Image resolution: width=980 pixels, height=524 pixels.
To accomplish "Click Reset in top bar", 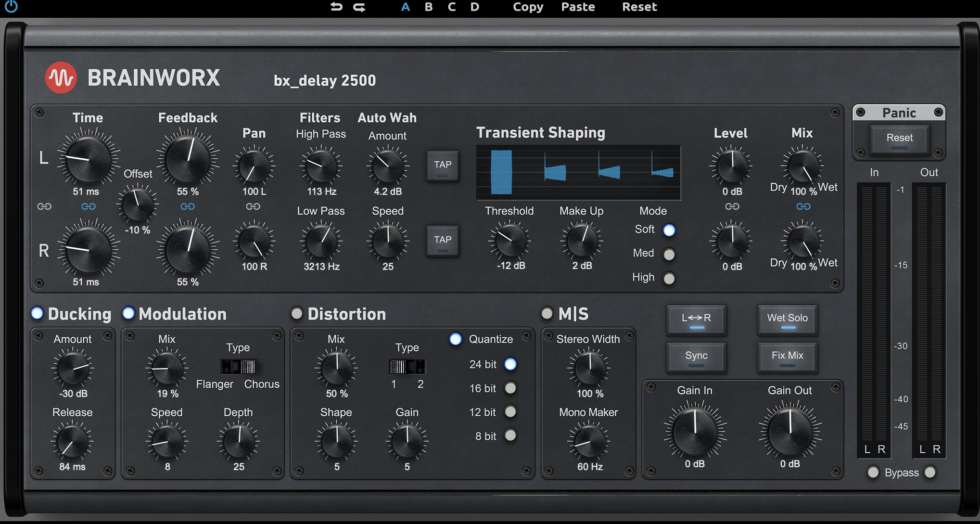I will [639, 7].
